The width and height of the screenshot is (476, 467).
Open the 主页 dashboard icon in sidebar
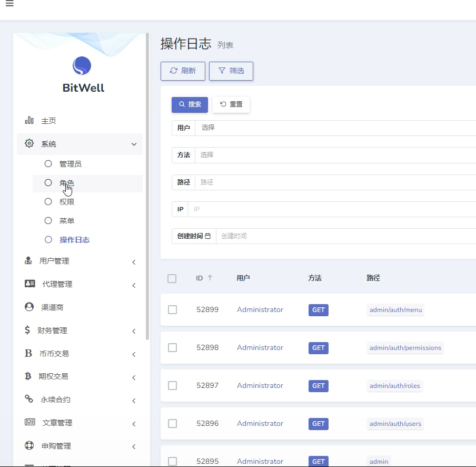click(x=29, y=120)
